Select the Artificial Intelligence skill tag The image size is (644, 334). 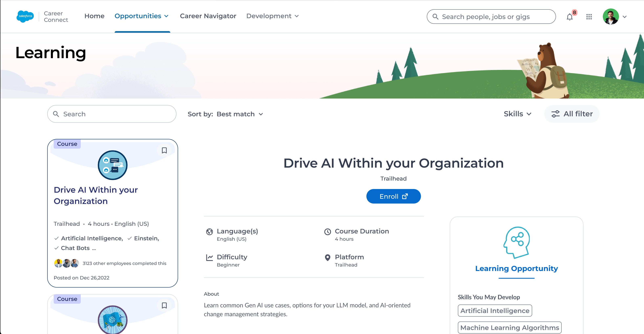point(495,311)
